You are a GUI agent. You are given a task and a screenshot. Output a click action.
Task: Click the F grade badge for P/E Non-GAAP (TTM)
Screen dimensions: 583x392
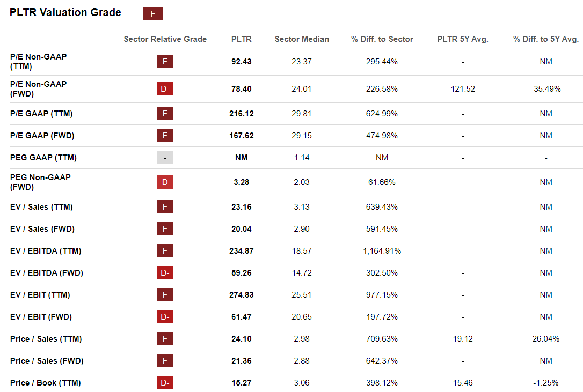click(x=165, y=62)
